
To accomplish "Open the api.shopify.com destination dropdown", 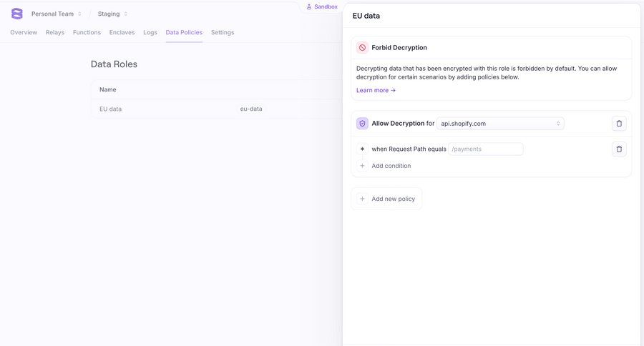I will (x=500, y=124).
